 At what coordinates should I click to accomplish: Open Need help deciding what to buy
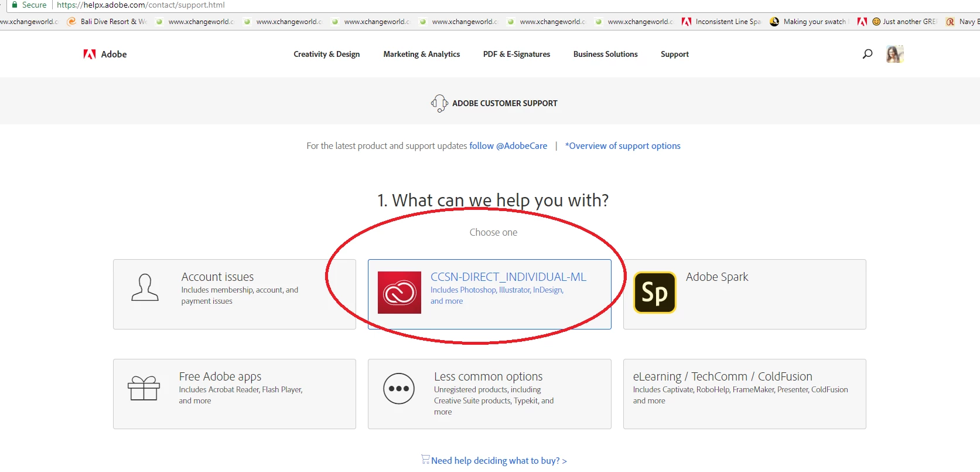pos(499,461)
